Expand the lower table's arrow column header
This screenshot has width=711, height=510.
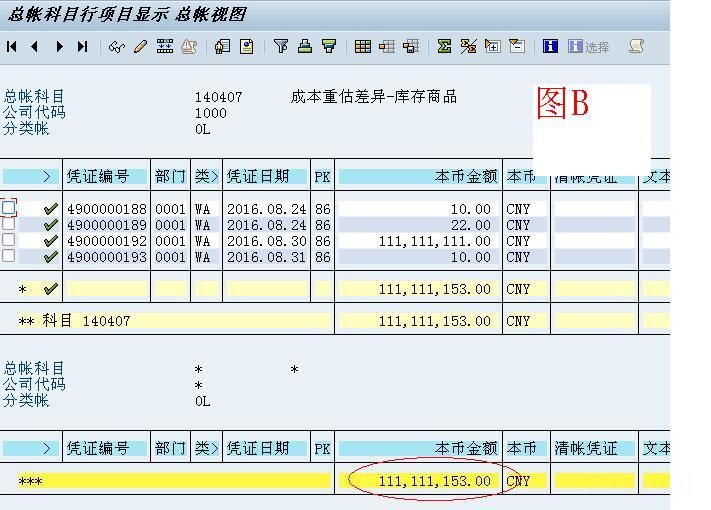click(x=30, y=449)
